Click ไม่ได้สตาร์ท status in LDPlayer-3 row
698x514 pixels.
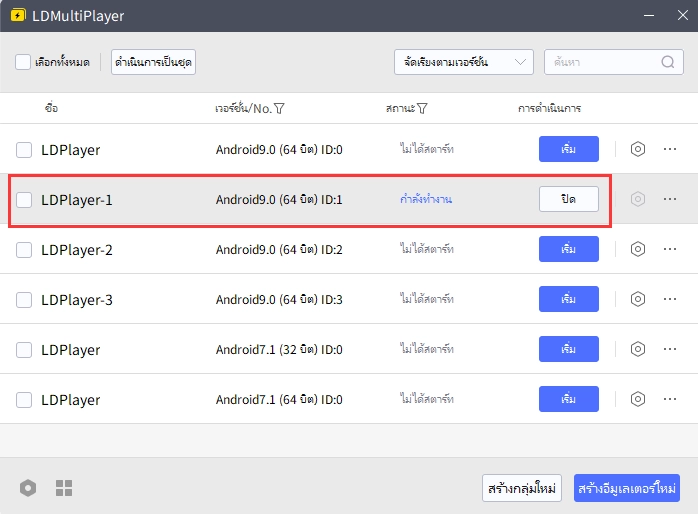[426, 299]
